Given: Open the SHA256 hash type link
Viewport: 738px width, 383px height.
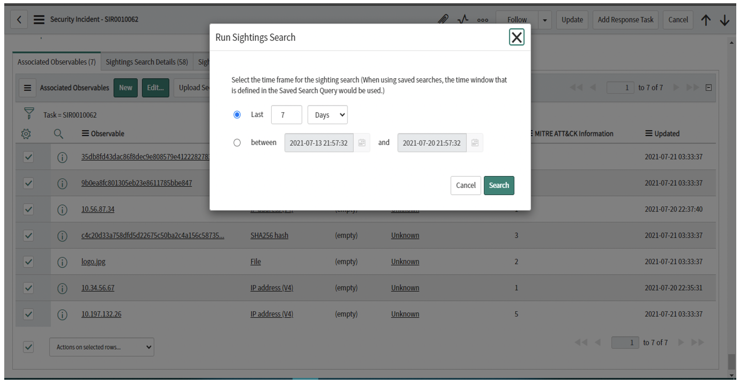Looking at the screenshot, I should [269, 236].
